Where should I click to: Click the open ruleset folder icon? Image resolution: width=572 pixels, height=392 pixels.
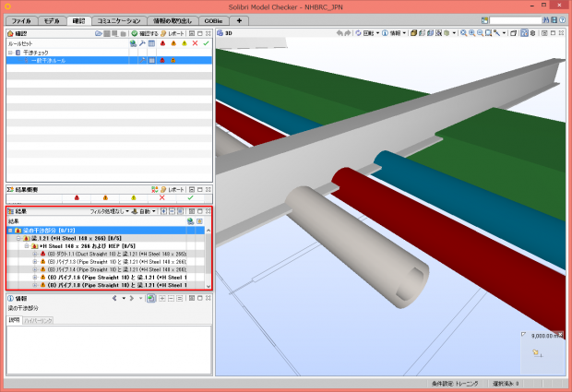click(x=101, y=33)
